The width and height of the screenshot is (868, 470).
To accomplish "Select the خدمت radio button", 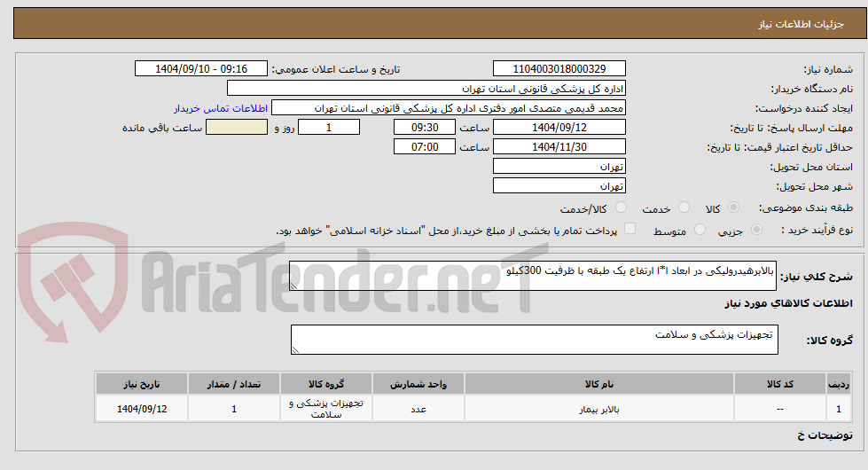I will [x=684, y=208].
